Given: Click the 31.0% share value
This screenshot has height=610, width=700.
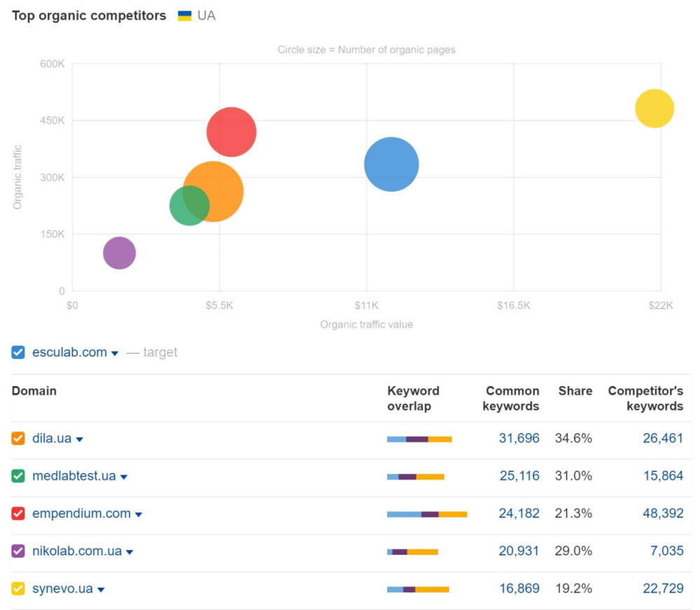Looking at the screenshot, I should point(574,476).
